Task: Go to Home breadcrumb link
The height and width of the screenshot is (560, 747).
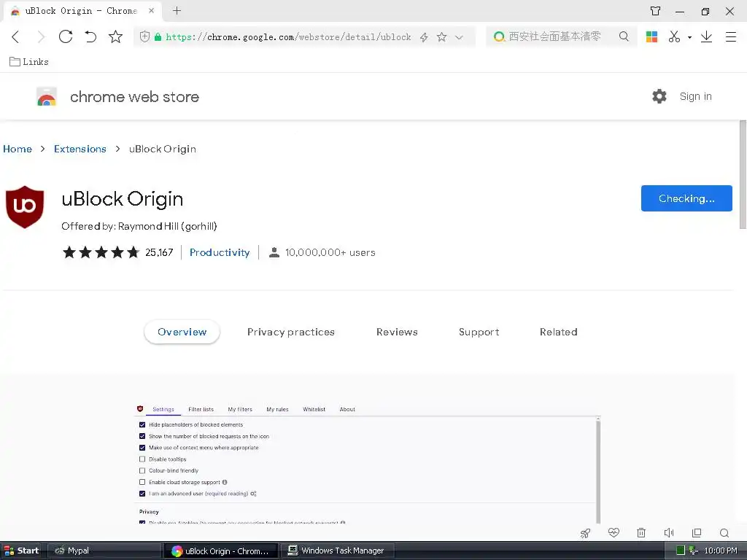Action: 18,149
